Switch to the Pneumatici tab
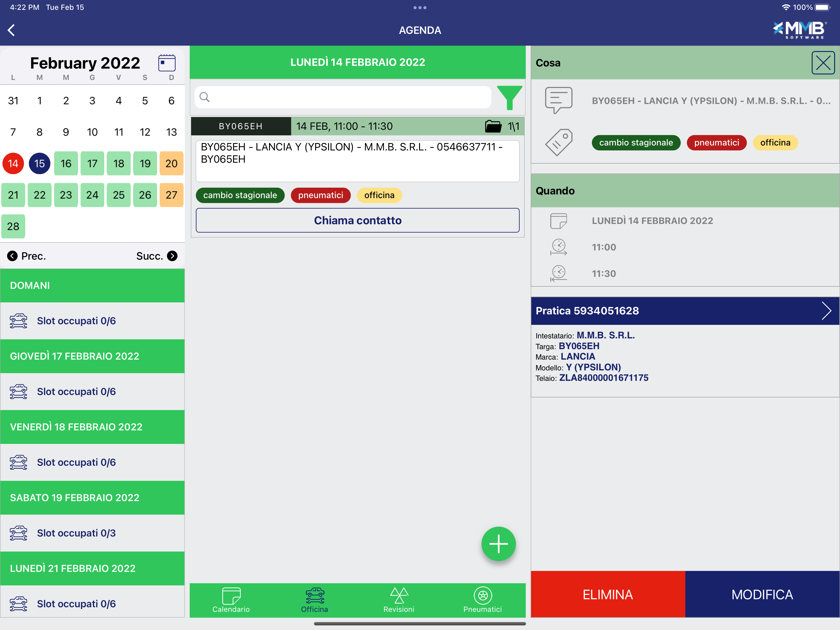This screenshot has width=840, height=630. click(x=483, y=600)
